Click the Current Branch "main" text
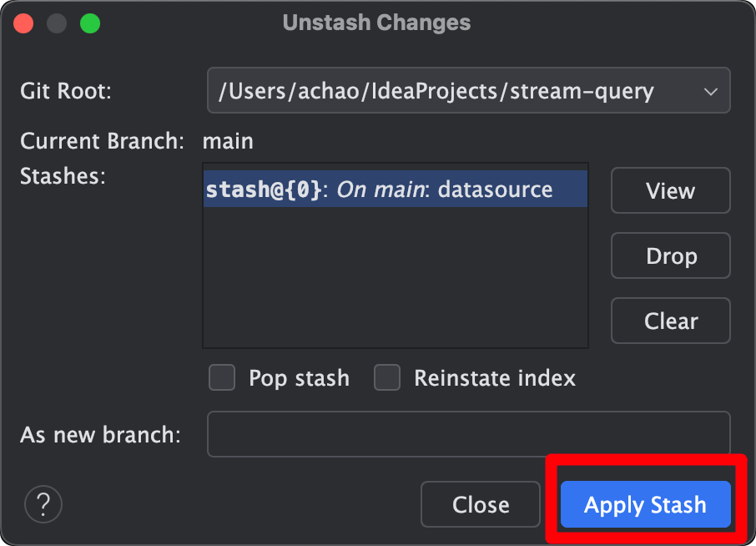756x546 pixels. point(228,141)
